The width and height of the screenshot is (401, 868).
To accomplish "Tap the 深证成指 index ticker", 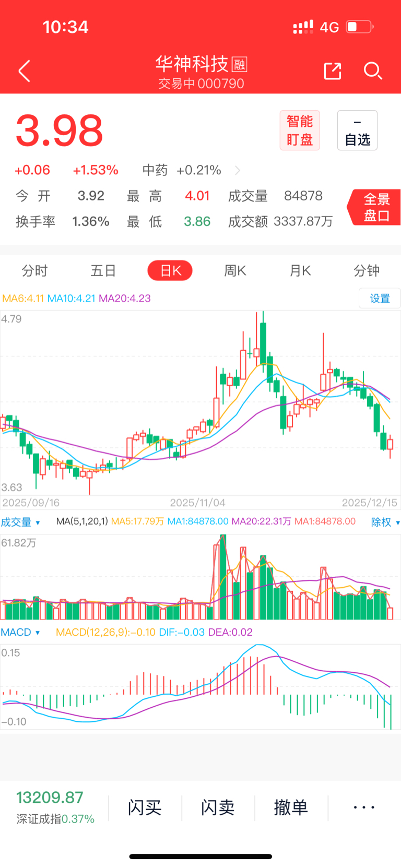I will (55, 807).
